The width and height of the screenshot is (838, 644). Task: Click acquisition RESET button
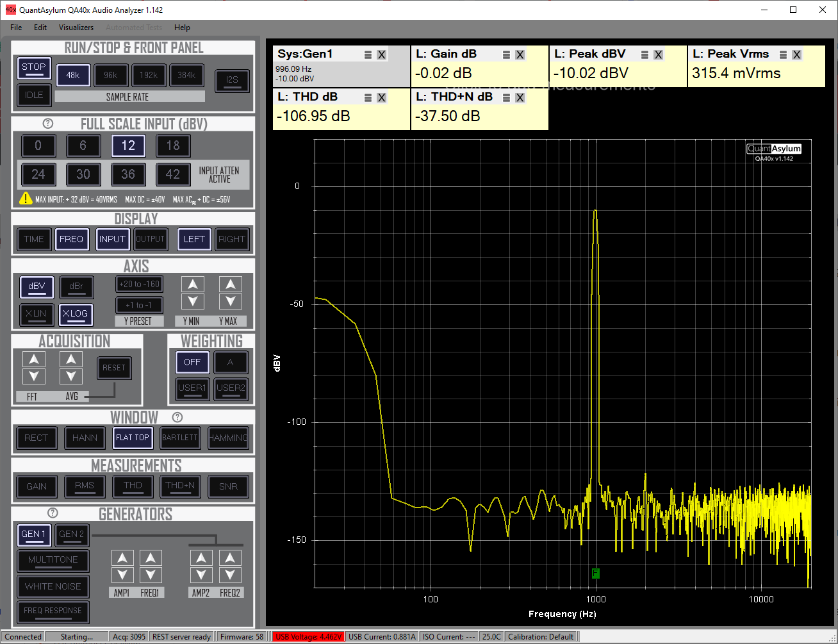(114, 368)
